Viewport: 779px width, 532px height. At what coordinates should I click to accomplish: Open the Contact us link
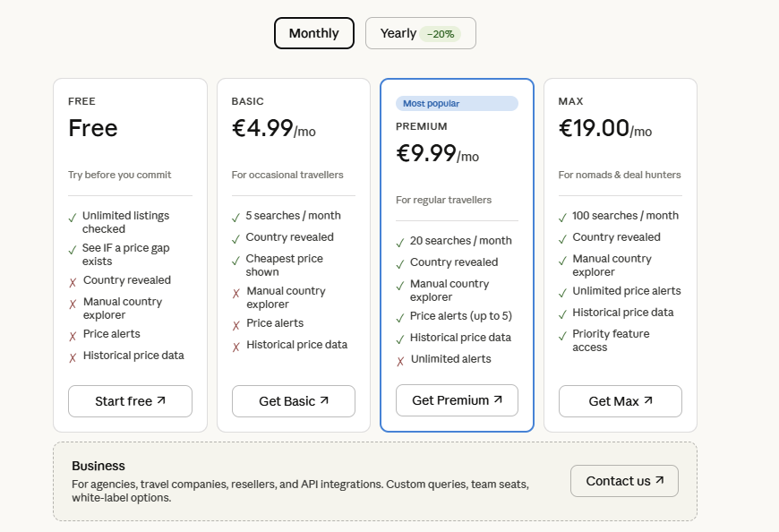tap(624, 481)
